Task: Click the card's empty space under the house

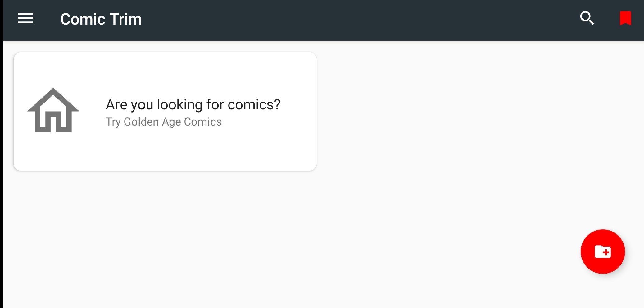Action: tap(53, 152)
